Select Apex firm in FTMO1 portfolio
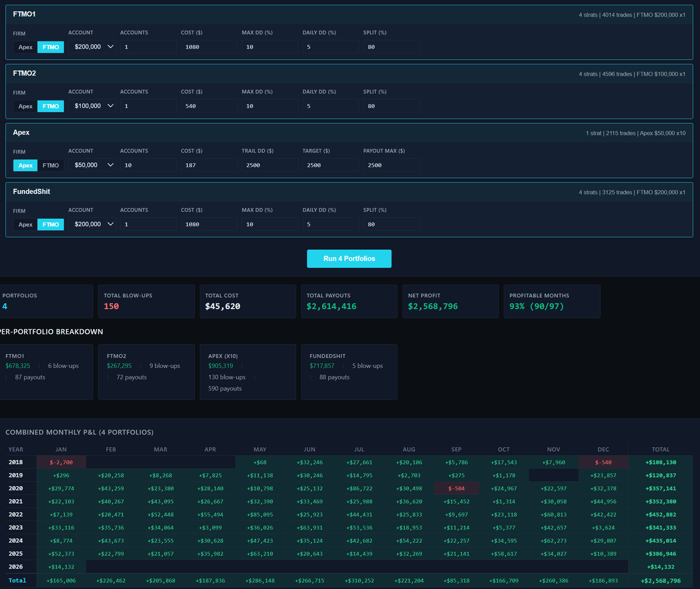Screen dimensions: 700x589 [25, 47]
